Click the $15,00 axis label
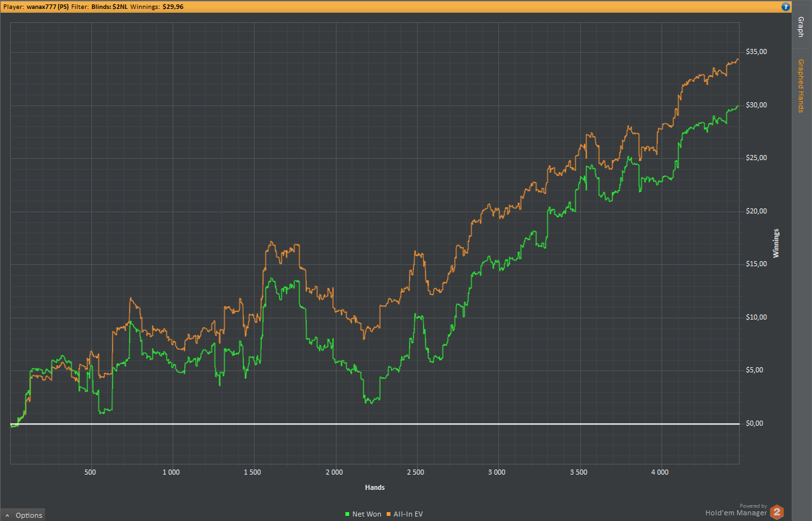812x521 pixels. 756,264
